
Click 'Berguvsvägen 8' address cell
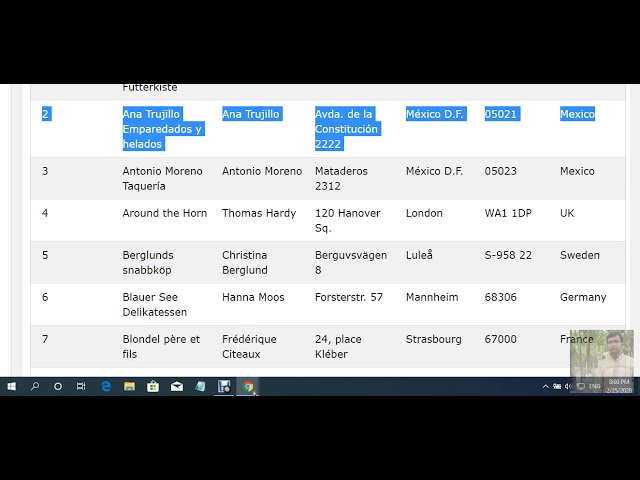tap(351, 262)
